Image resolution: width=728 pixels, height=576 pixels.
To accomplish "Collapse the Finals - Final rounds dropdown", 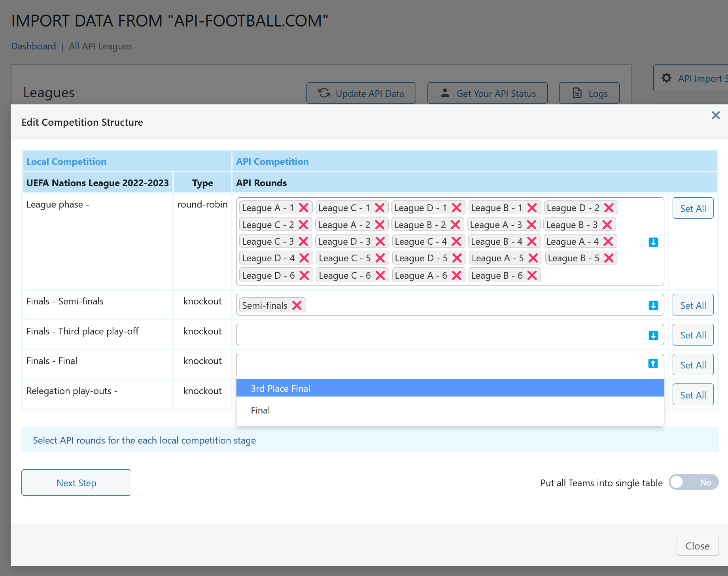I will (x=653, y=364).
